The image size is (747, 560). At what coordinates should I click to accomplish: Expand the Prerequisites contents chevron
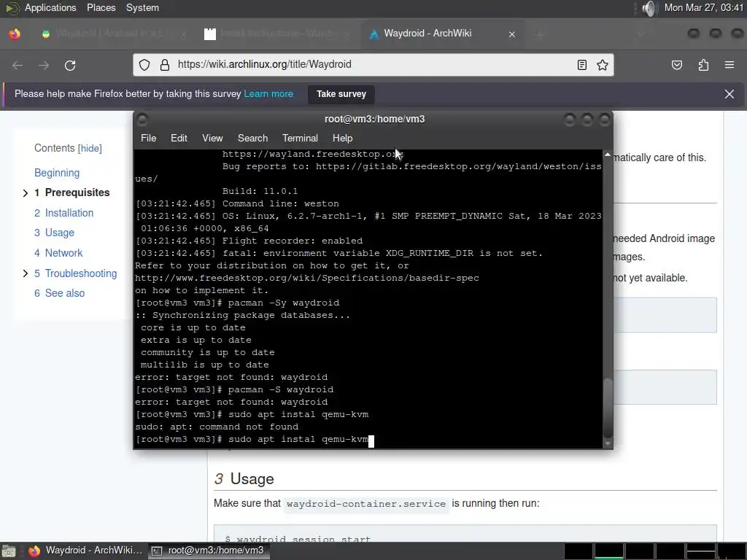click(x=26, y=192)
